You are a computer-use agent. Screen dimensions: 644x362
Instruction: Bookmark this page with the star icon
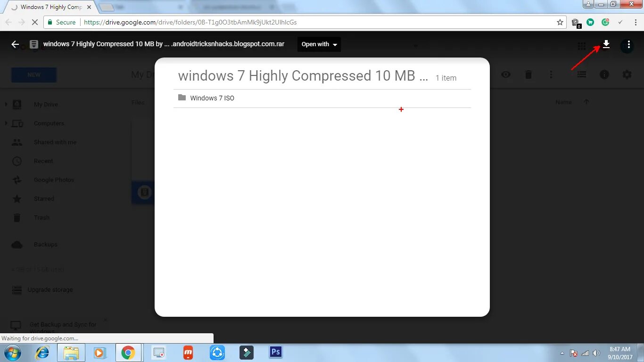pyautogui.click(x=560, y=22)
